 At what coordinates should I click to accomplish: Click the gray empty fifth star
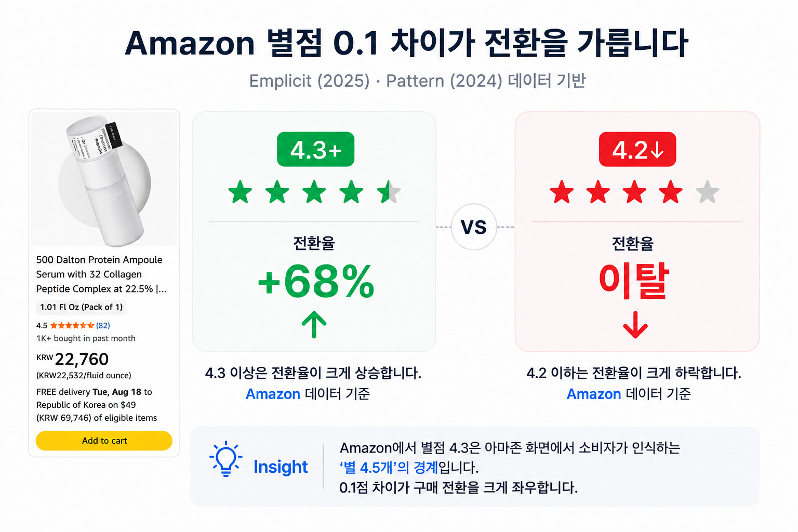708,192
